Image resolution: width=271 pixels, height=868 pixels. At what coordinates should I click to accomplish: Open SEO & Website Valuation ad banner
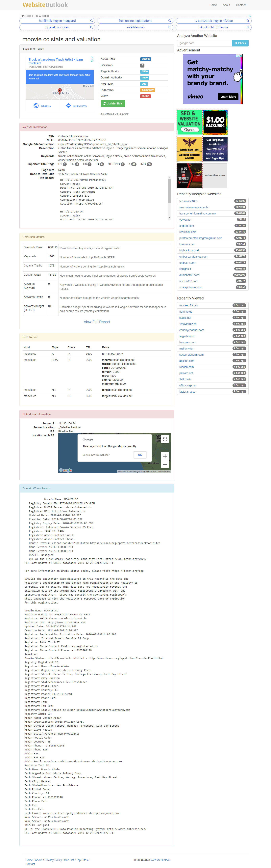click(189, 122)
